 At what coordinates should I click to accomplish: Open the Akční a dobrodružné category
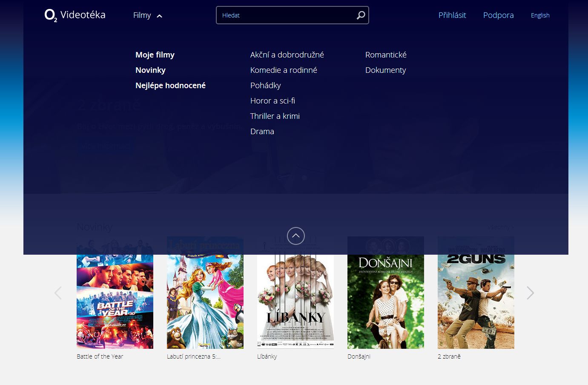pyautogui.click(x=287, y=55)
